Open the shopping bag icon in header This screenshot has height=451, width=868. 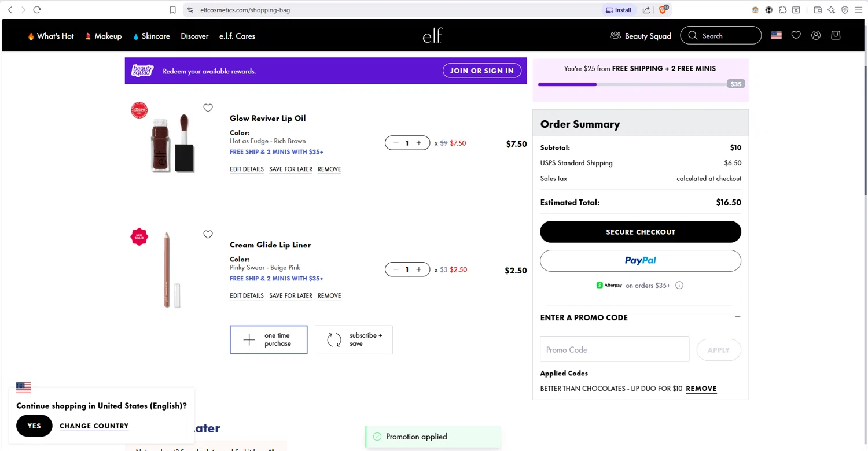(x=836, y=35)
